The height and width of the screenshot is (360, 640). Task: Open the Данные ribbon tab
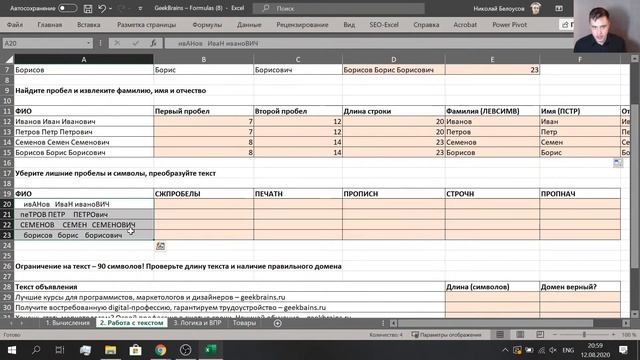pos(249,25)
